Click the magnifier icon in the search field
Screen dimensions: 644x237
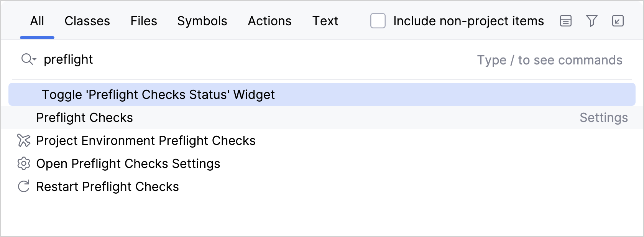[x=26, y=59]
